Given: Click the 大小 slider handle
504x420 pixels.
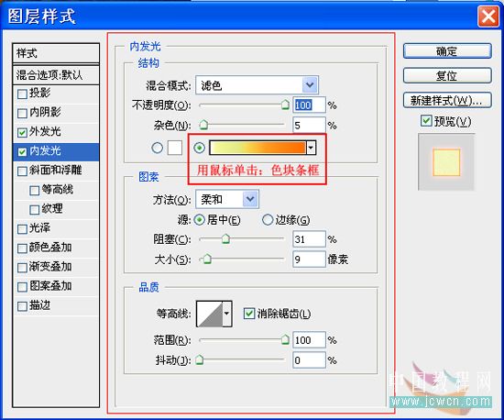Looking at the screenshot, I should (x=207, y=259).
